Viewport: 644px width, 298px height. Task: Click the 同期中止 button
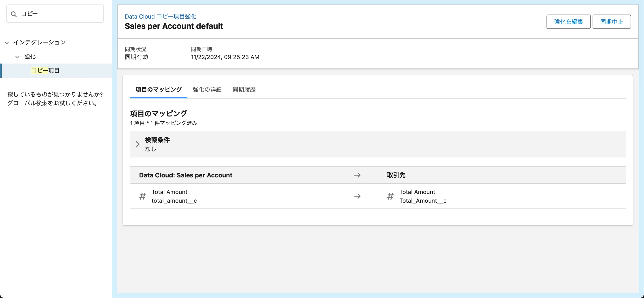[612, 22]
